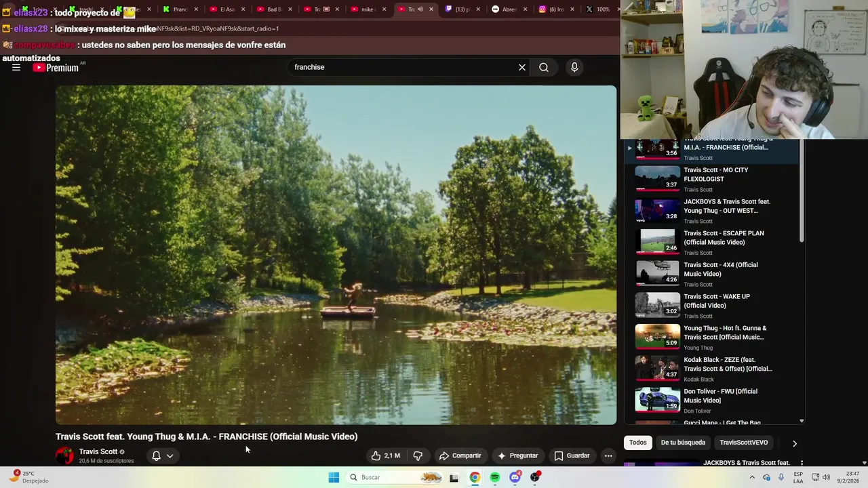Open the volume speaker tray icon
Viewport: 868px width, 488px height.
826,477
